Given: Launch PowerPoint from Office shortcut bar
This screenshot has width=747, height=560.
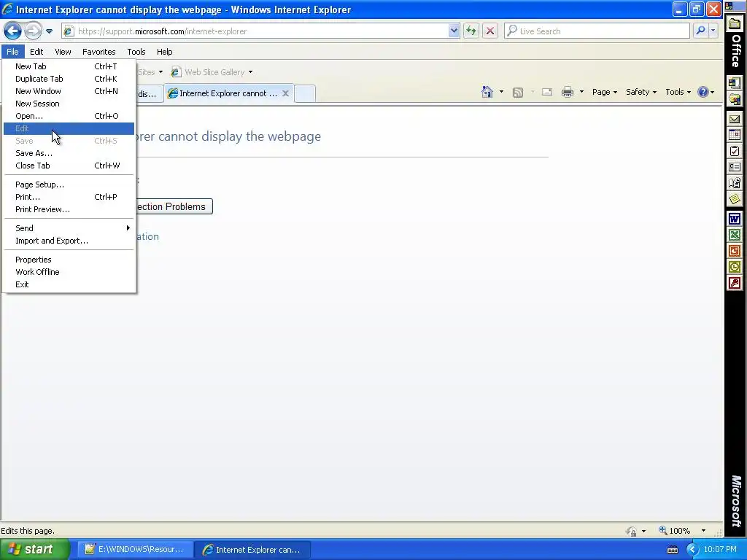Looking at the screenshot, I should coord(734,251).
